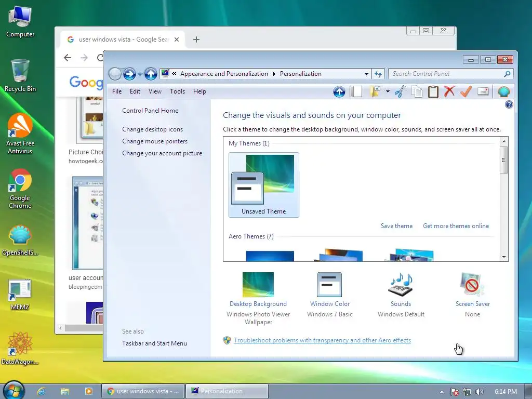Show hidden tray icons arrow

[x=442, y=392]
